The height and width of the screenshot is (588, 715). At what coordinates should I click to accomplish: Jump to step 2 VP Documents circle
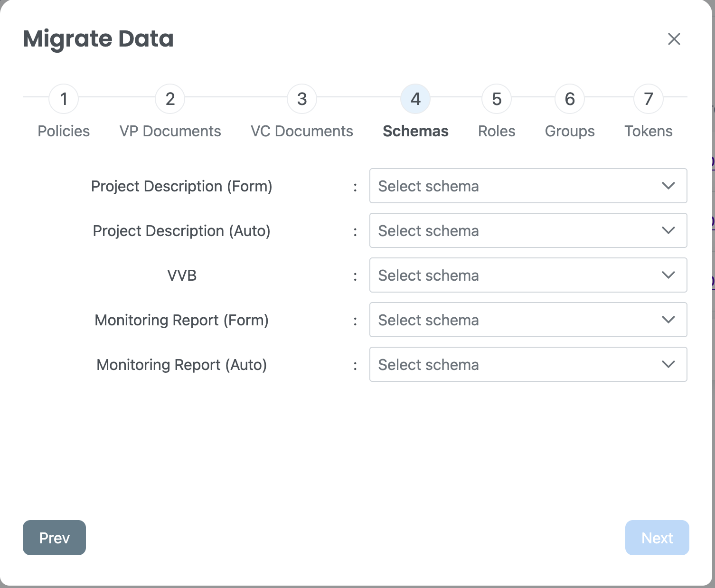point(170,99)
